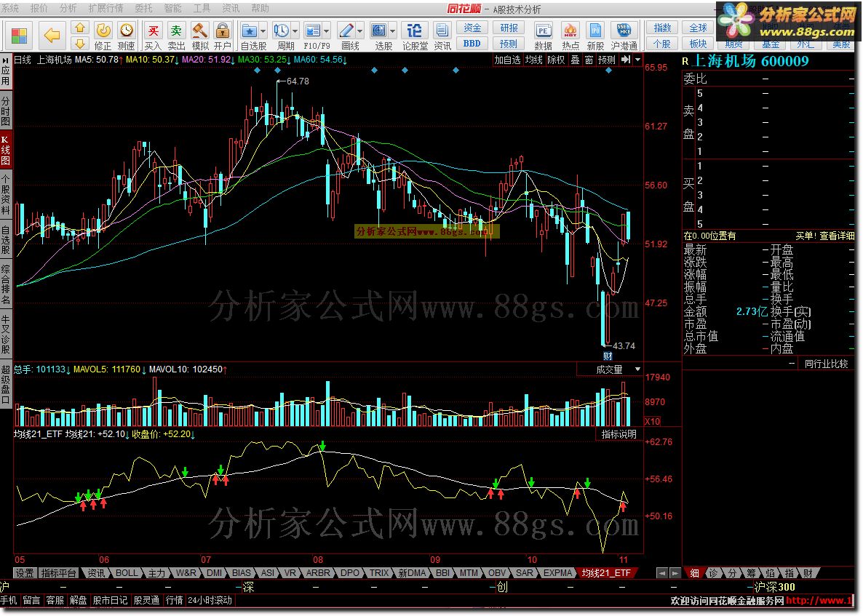This screenshot has width=863, height=616.
Task: Open the 扩展行情 menu
Action: (105, 8)
